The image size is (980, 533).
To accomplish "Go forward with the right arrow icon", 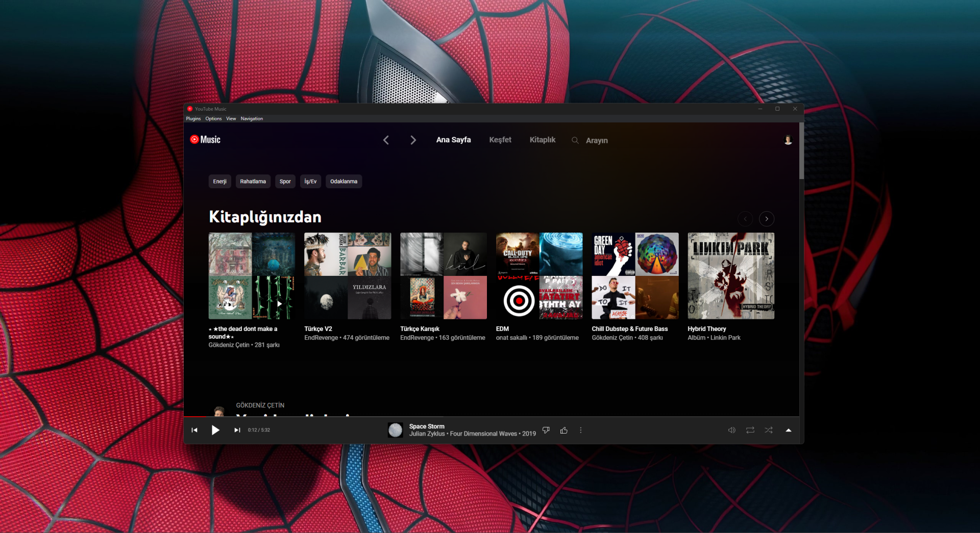I will [x=413, y=140].
